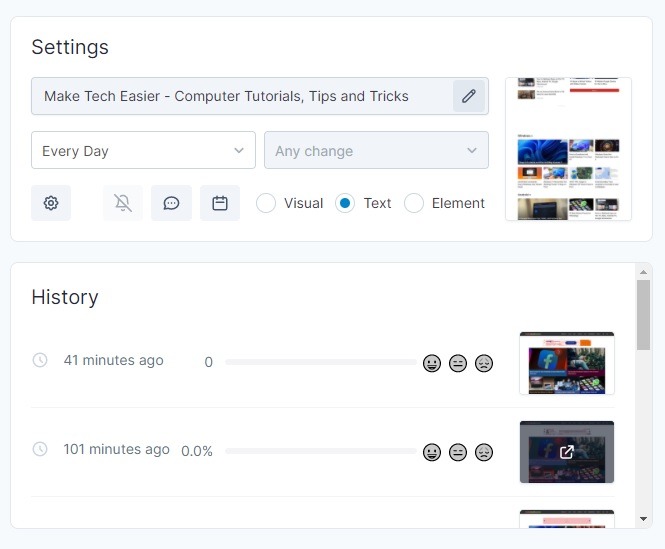Image resolution: width=665 pixels, height=549 pixels.
Task: Select the Text radio button
Action: (345, 203)
